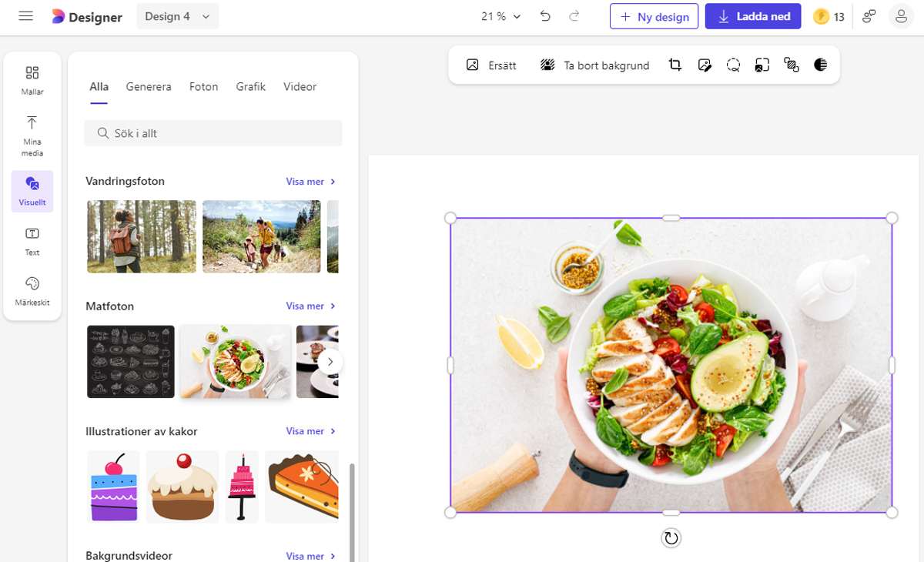Click the bottom-right corner handle of image
Screen dimensions: 924x562
click(892, 513)
